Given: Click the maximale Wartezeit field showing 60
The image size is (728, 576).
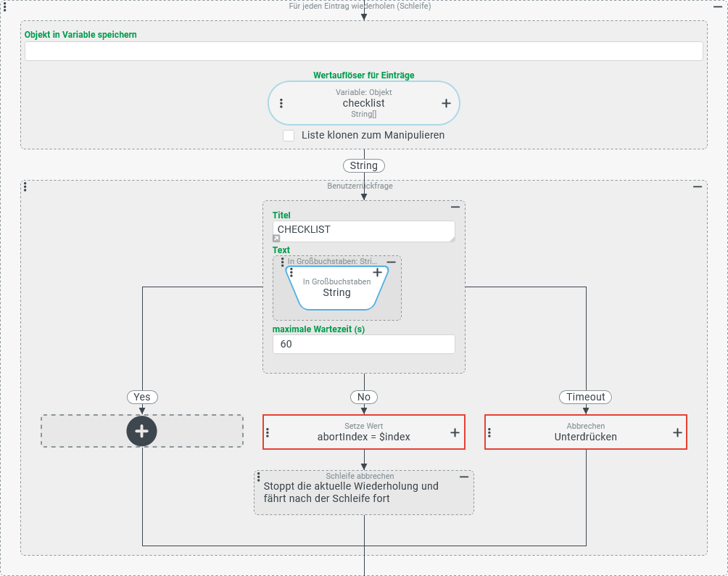Looking at the screenshot, I should pos(363,344).
